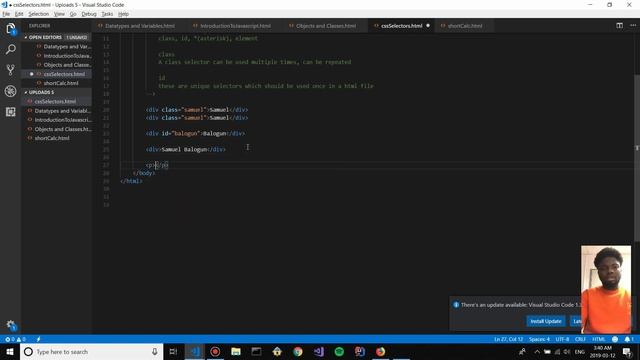Click Spaces: 4 indentation setting

539,339
